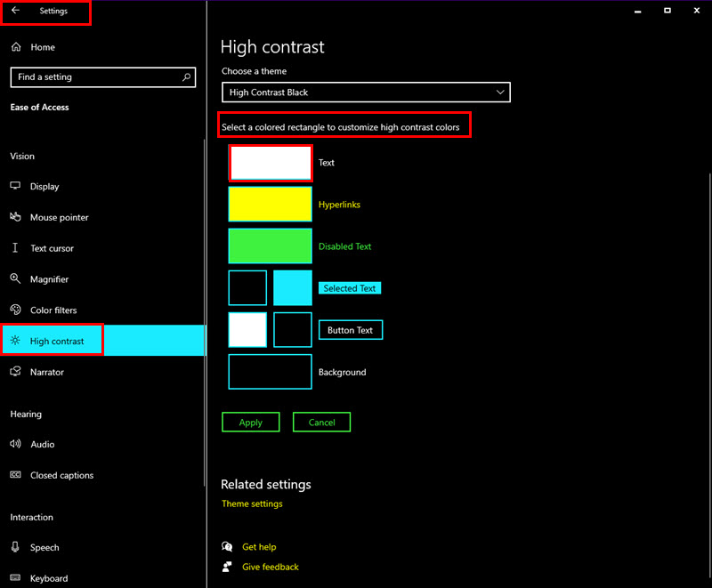Image resolution: width=712 pixels, height=588 pixels.
Task: Click the Speech microphone icon
Action: tap(15, 547)
